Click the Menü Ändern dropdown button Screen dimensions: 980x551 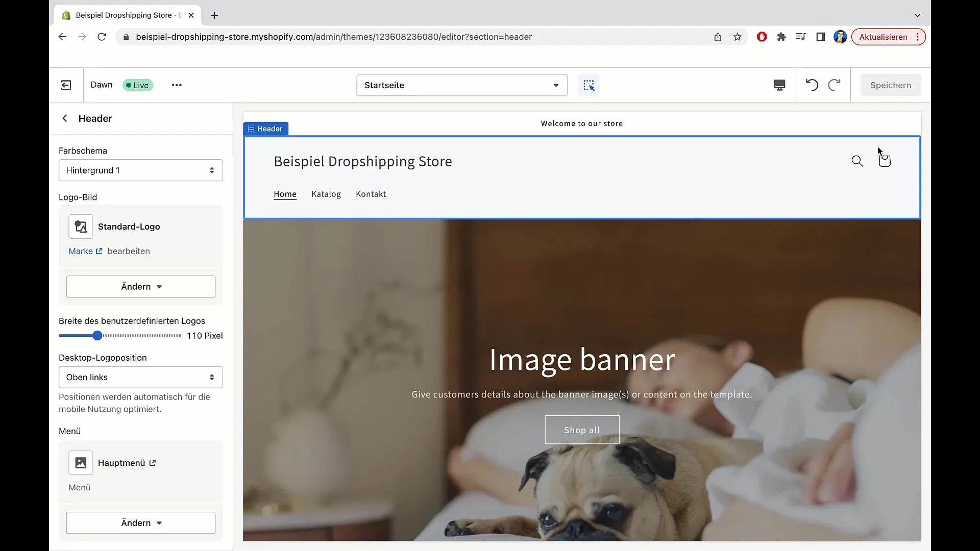point(141,523)
